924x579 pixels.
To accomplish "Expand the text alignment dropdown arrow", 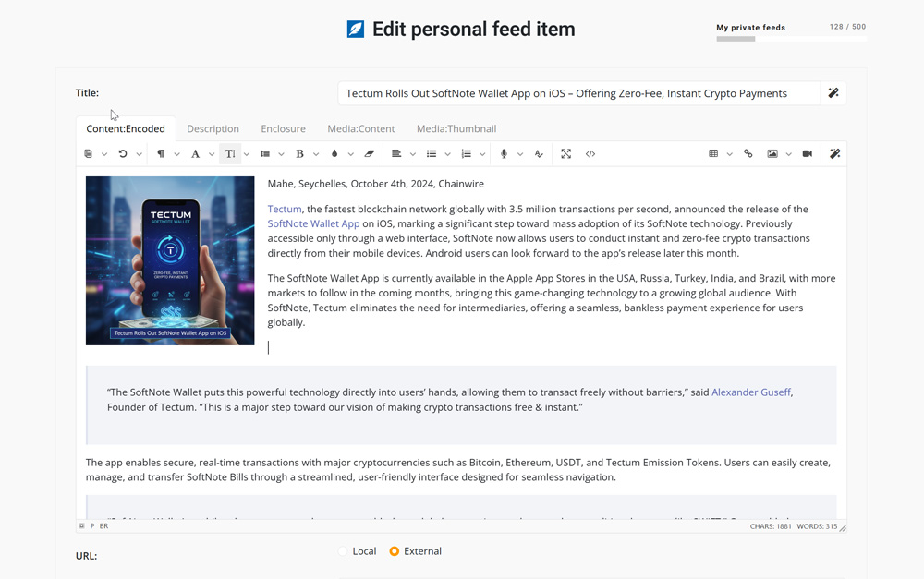I will point(412,154).
